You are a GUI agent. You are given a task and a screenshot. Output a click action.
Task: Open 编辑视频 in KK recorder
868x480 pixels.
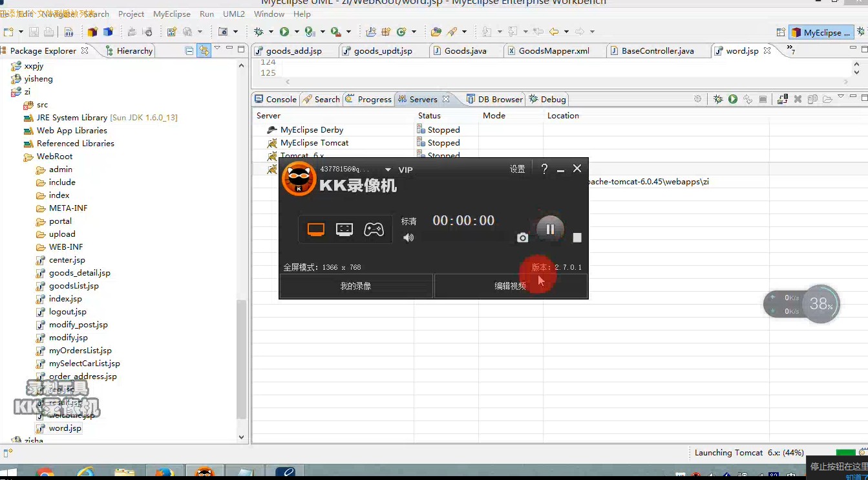coord(511,286)
